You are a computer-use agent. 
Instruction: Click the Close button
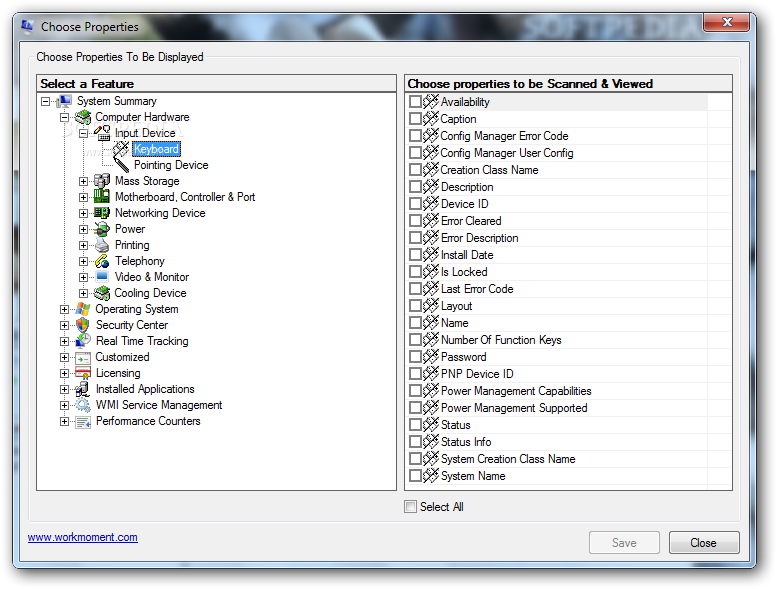704,542
